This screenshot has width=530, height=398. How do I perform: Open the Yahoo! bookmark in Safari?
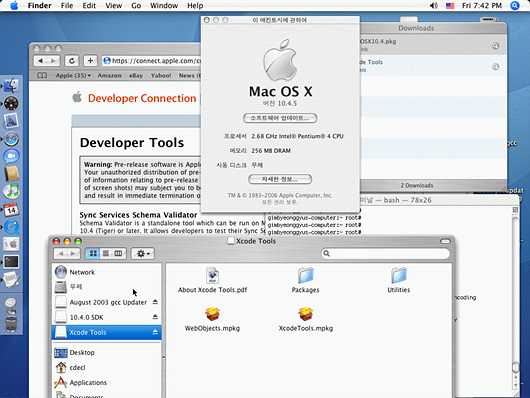click(x=161, y=75)
